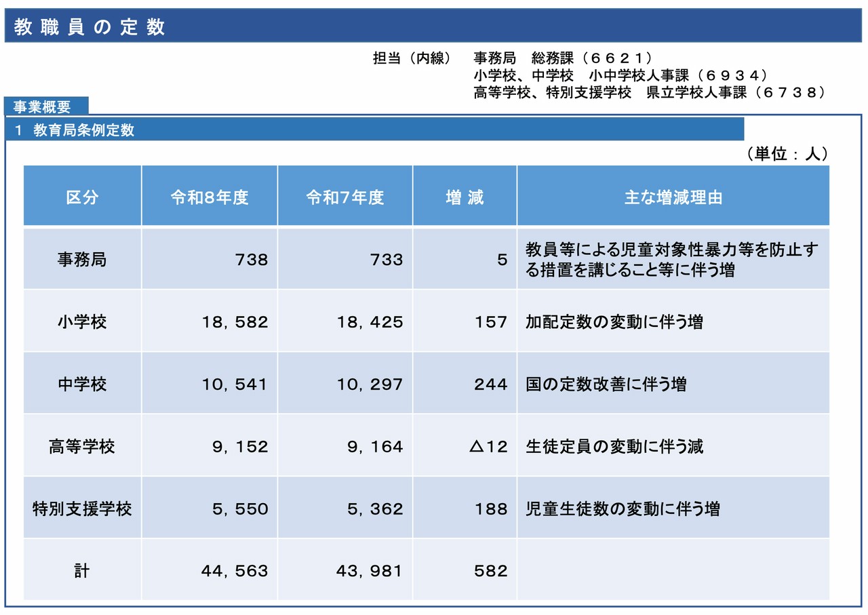Viewport: 868px width, 615px height.
Task: Select the 事務局 row label
Action: click(x=82, y=260)
